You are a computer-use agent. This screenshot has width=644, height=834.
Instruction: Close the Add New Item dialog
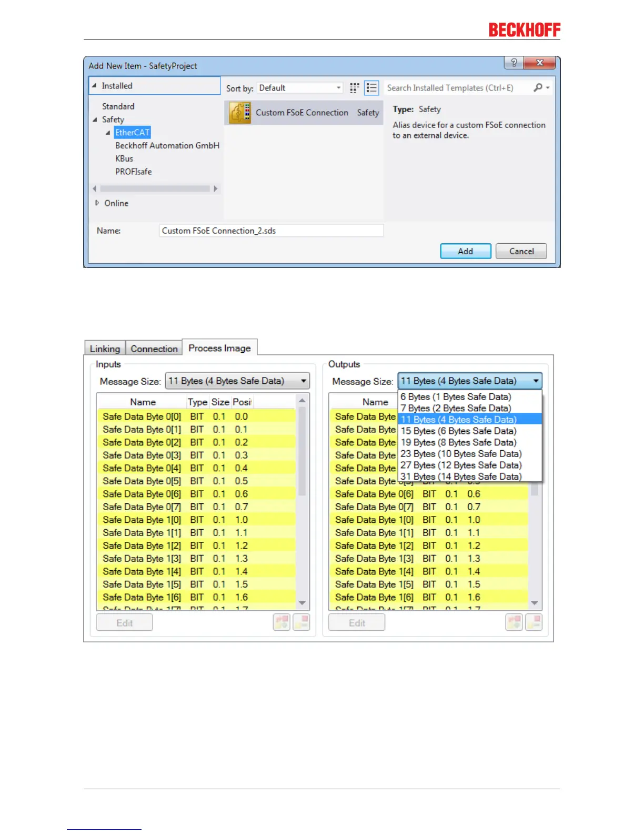tap(539, 63)
